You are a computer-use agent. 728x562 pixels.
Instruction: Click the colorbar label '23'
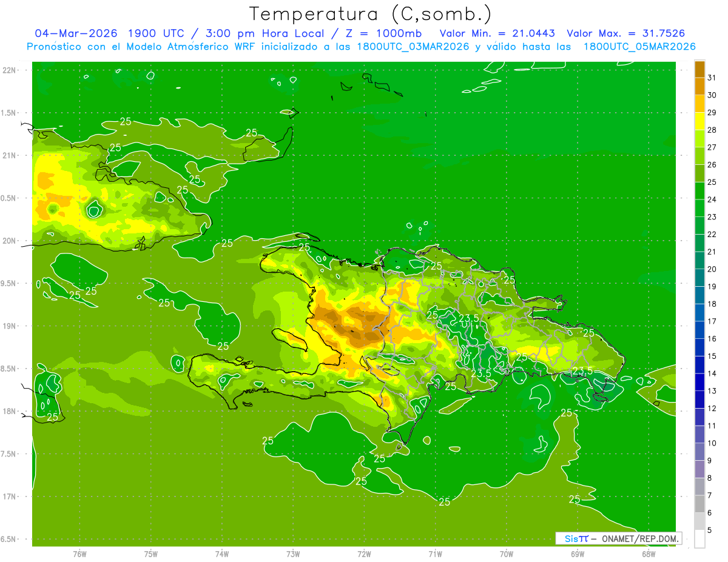click(x=712, y=217)
